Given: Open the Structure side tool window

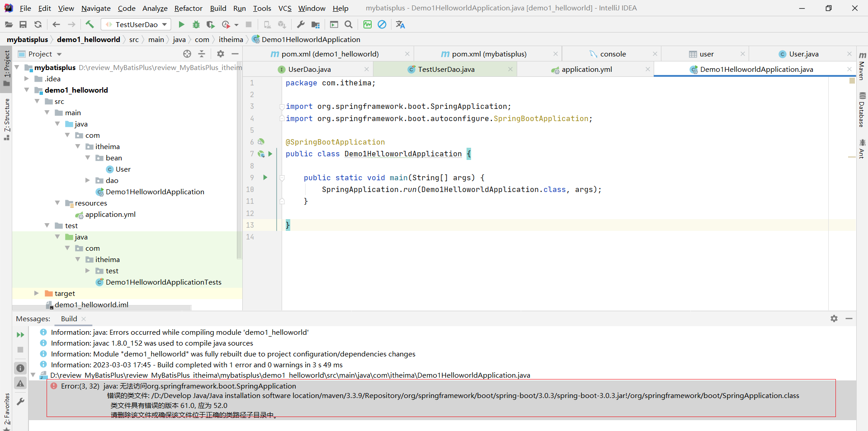Looking at the screenshot, I should point(7,119).
